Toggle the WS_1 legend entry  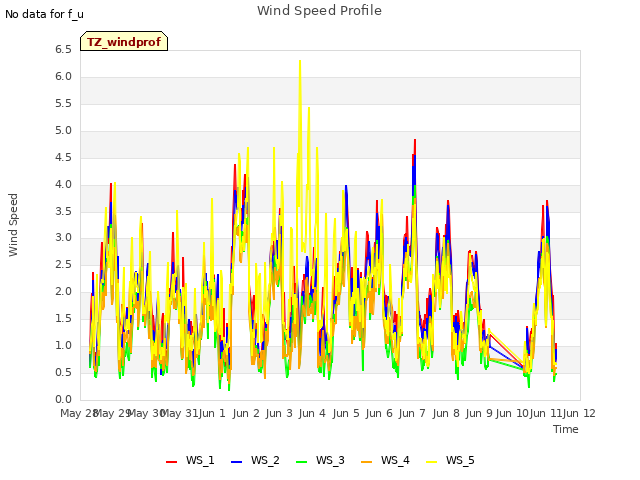coord(190,460)
